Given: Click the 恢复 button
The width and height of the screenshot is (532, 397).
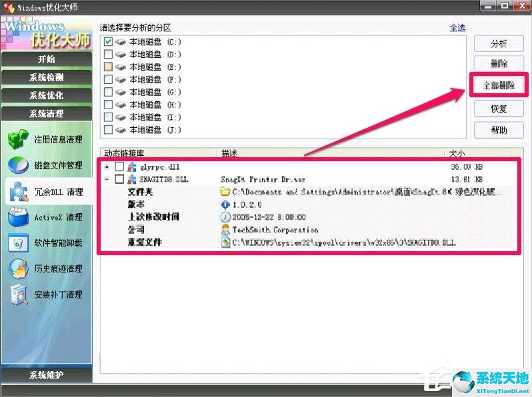Looking at the screenshot, I should pyautogui.click(x=499, y=109).
